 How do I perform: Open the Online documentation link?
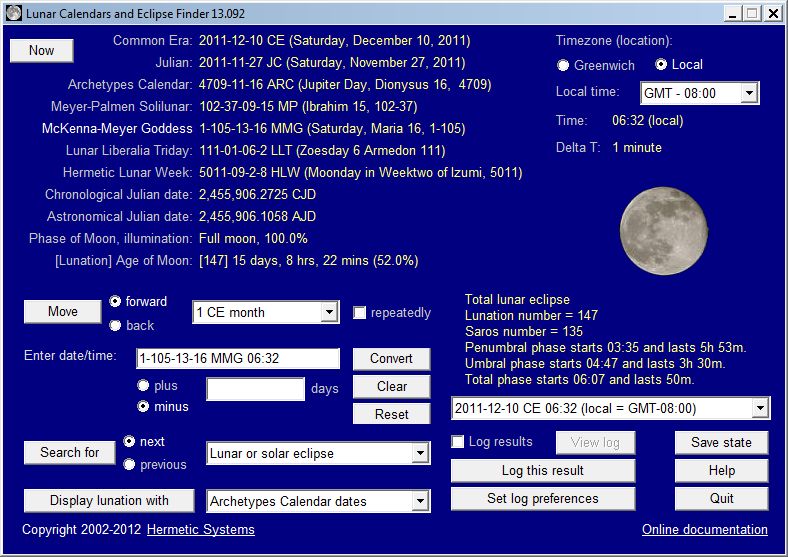coord(704,530)
